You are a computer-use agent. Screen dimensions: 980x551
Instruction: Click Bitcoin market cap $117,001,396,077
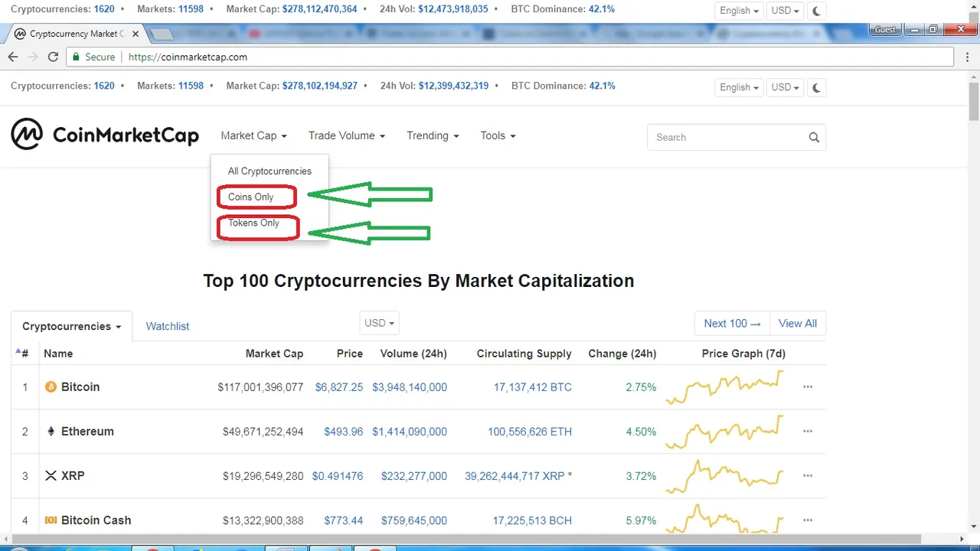(260, 387)
